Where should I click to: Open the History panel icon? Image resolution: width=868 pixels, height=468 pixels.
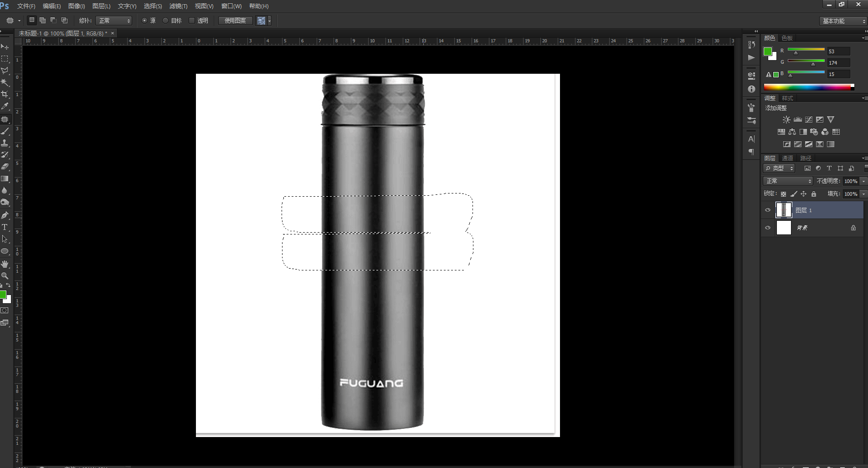tap(751, 44)
